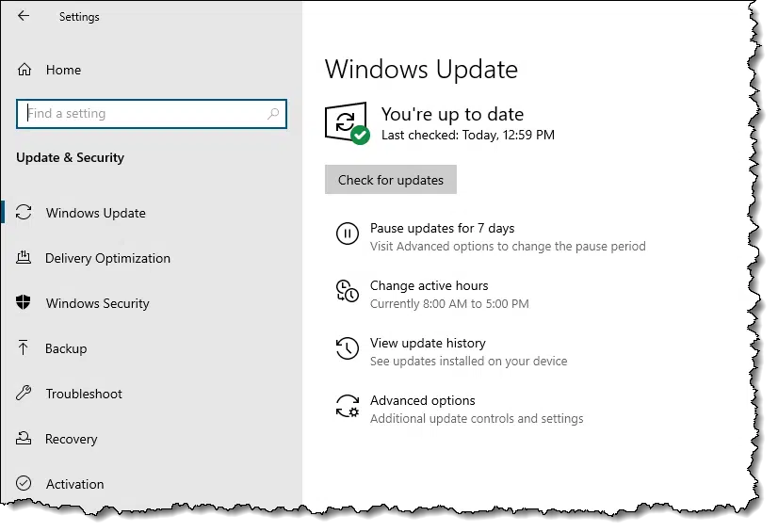Click the pause circle icon
This screenshot has height=532, width=778.
pos(348,233)
